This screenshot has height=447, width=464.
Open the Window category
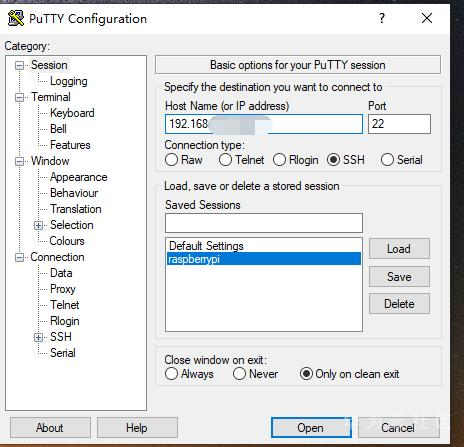[x=50, y=161]
